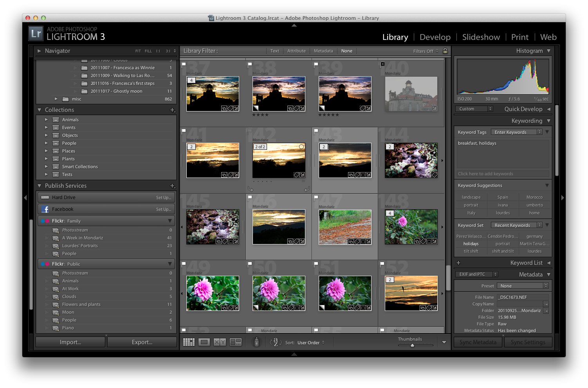The width and height of the screenshot is (588, 388).
Task: Click the Flickr Family service icon
Action: tap(45, 221)
